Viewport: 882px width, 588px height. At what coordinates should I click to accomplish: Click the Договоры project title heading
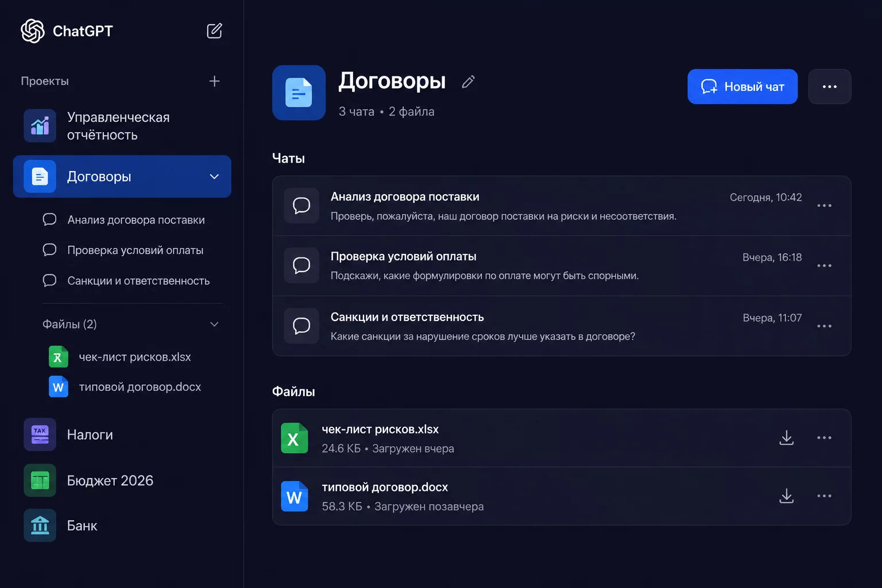click(392, 81)
